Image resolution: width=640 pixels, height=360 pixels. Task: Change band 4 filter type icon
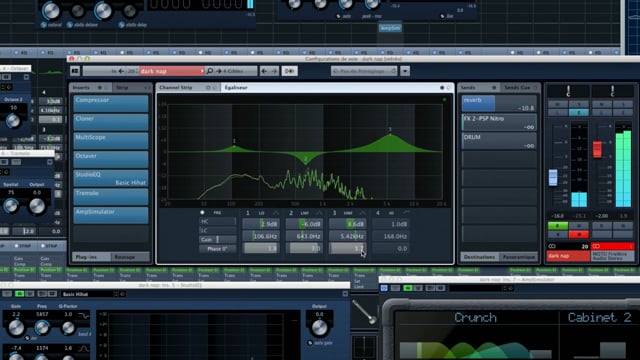406,213
